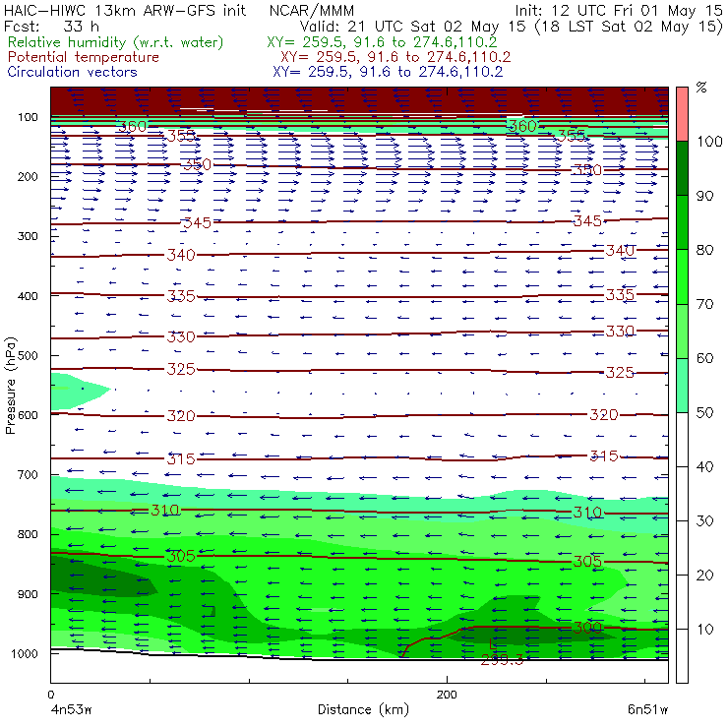Click the "30" colorbar percentage label
The image size is (728, 728).
pos(704,521)
